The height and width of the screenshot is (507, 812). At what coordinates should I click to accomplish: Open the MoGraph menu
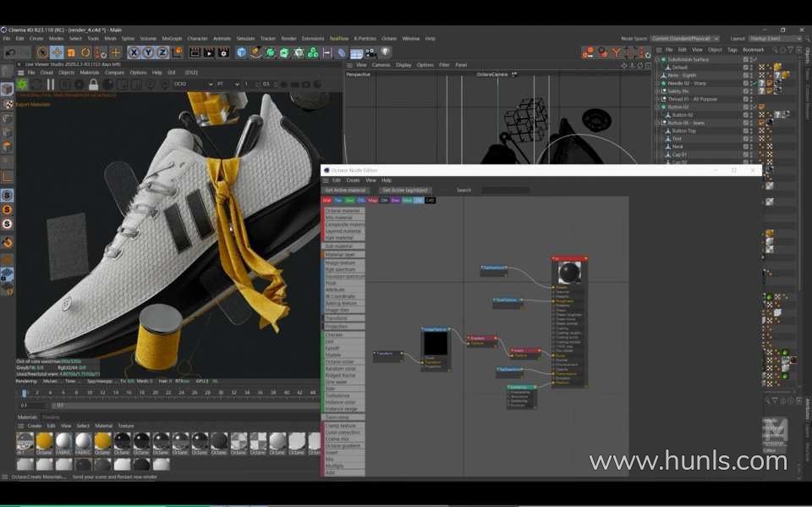coord(172,38)
